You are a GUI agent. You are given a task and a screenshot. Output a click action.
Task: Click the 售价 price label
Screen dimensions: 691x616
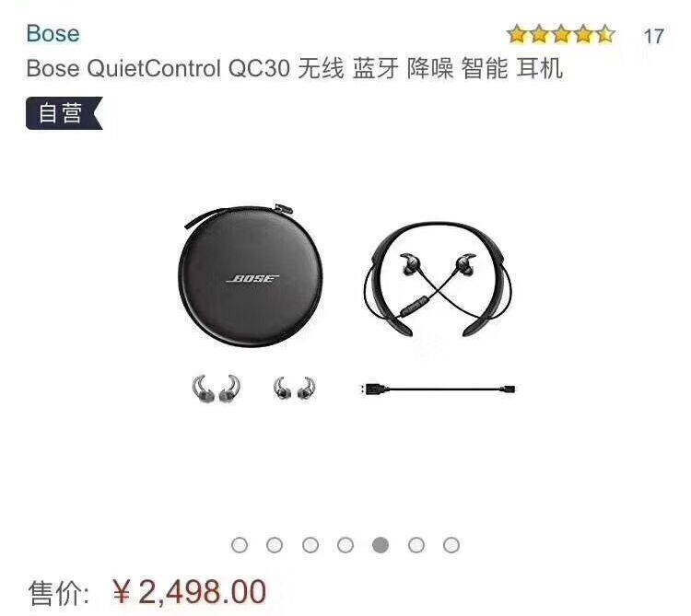[59, 593]
